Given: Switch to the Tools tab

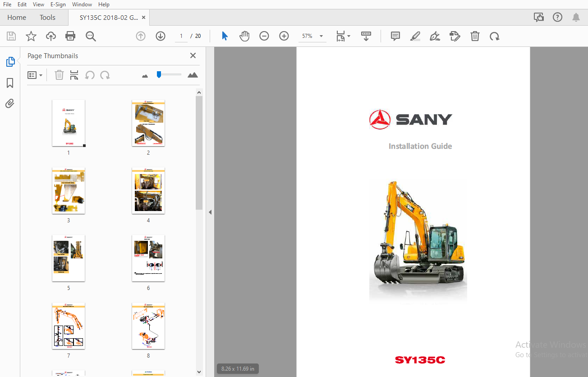Looking at the screenshot, I should click(47, 17).
